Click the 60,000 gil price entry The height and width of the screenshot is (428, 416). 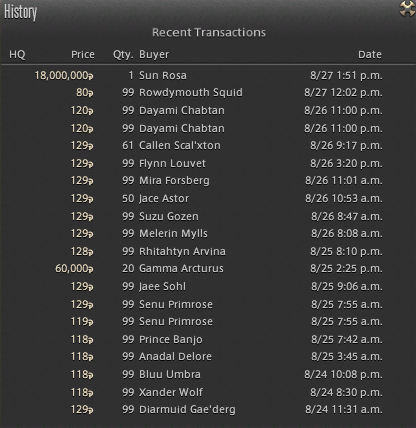74,269
